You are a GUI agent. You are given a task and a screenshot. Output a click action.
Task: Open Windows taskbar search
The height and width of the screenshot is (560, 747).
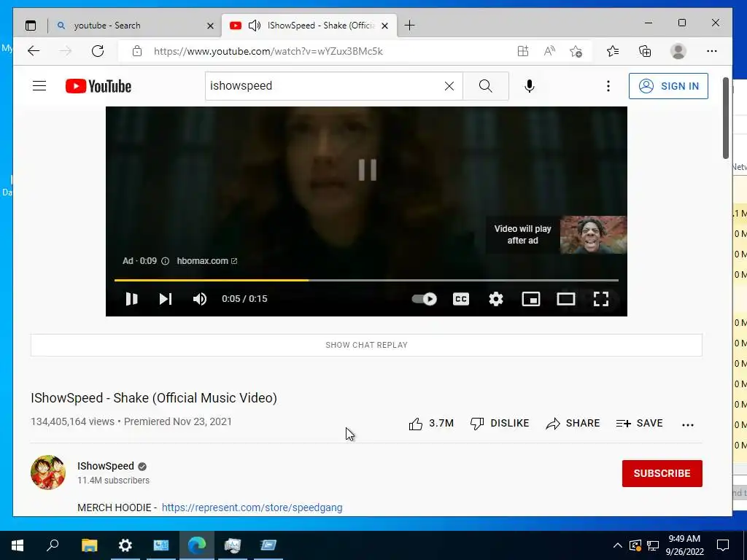(x=53, y=545)
